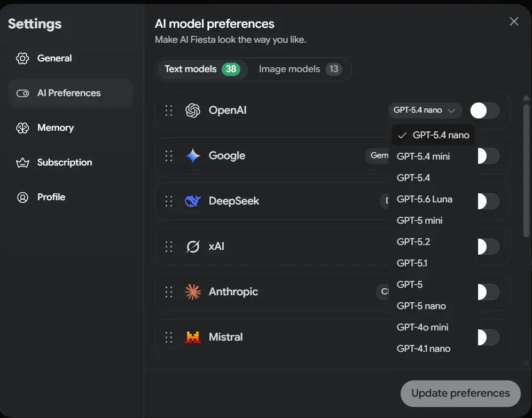The width and height of the screenshot is (532, 418).
Task: Collapse the OpenAI GPT-5.4 nano dropdown
Action: (425, 111)
